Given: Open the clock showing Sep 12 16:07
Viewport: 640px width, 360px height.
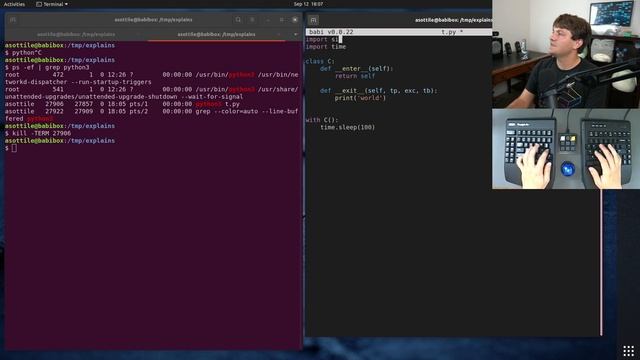Looking at the screenshot, I should 308,4.
